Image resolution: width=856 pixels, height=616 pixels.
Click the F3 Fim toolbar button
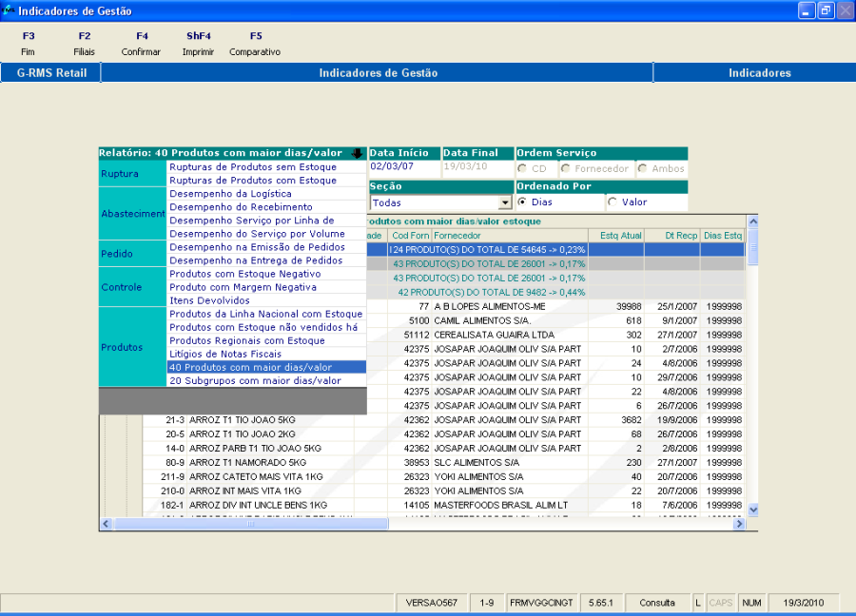click(28, 44)
